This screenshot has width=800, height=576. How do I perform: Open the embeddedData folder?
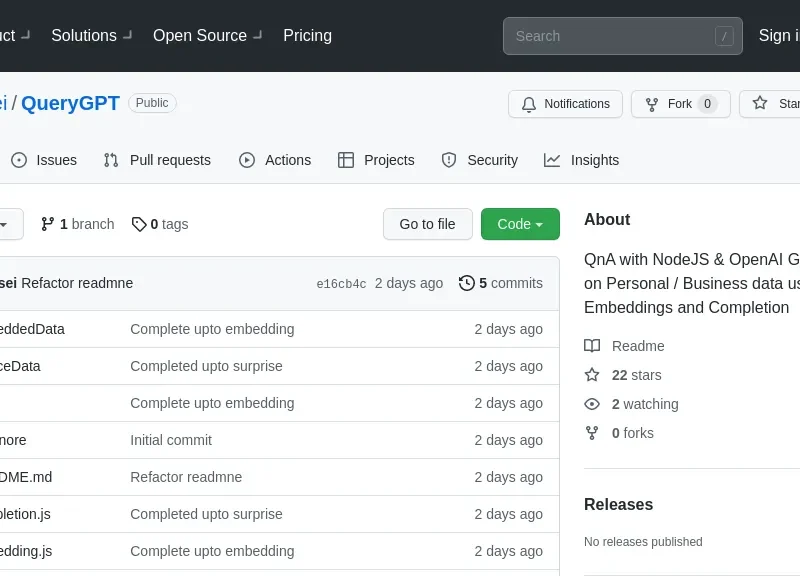click(x=32, y=330)
